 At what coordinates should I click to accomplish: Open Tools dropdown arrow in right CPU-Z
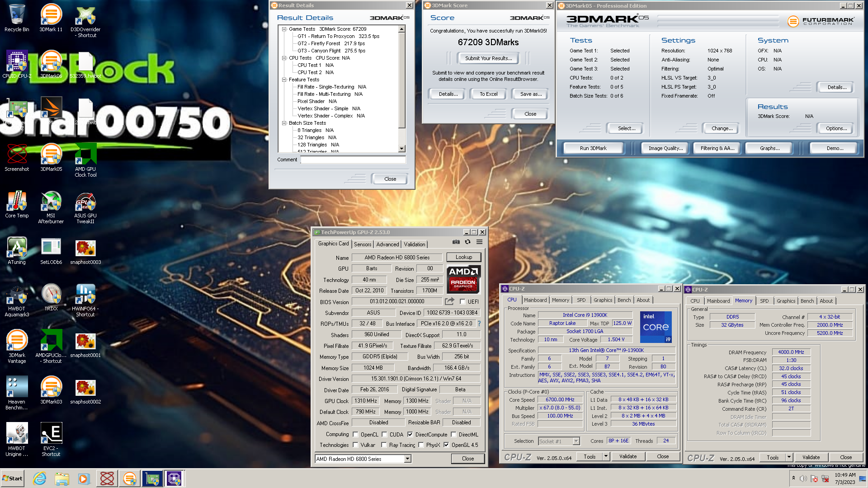click(x=789, y=458)
